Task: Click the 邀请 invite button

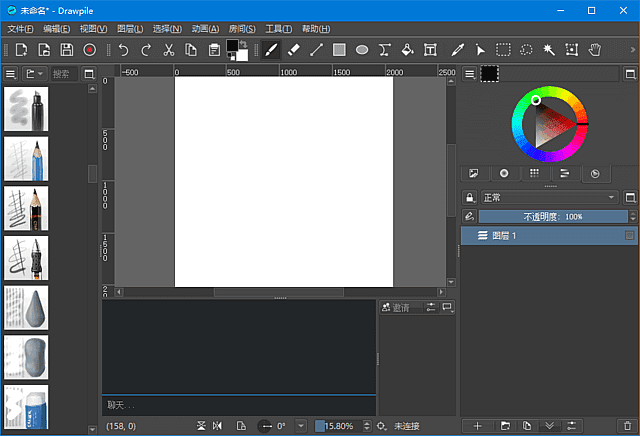Action: point(401,308)
